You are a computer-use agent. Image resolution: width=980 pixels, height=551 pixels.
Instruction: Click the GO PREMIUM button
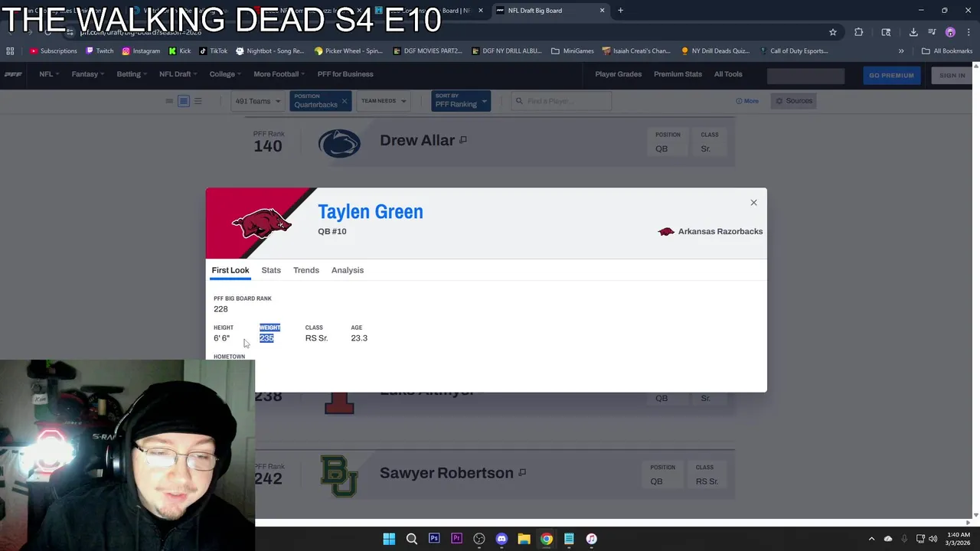pos(892,75)
